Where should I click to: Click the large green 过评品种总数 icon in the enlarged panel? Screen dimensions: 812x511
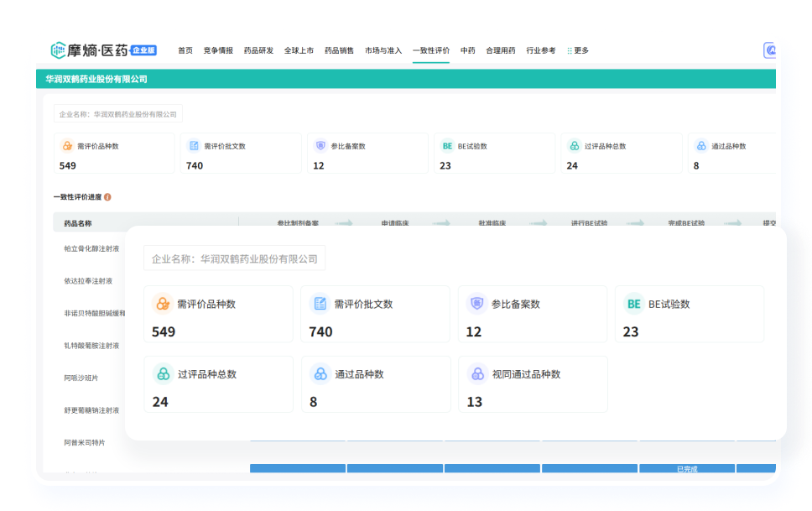pos(163,373)
